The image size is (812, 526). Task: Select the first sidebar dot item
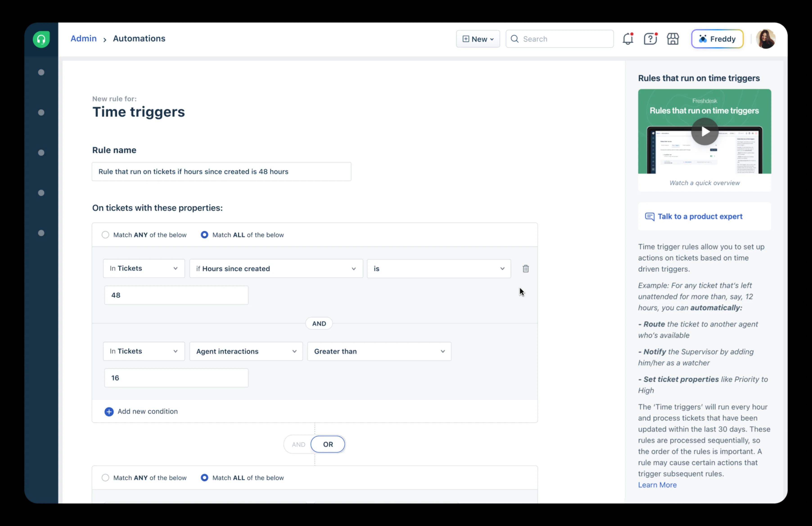point(41,72)
